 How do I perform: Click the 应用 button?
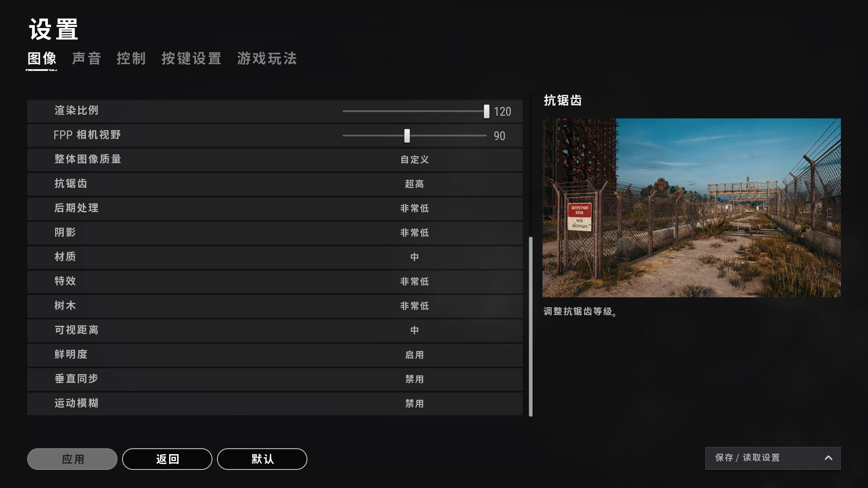[x=72, y=459]
